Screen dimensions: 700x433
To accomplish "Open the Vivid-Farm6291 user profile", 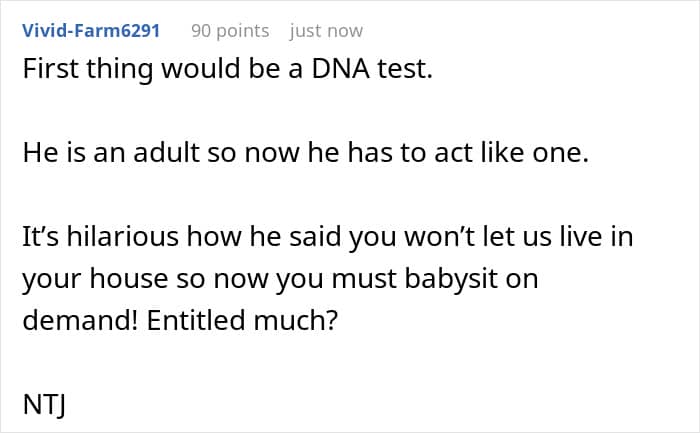I will tap(90, 31).
